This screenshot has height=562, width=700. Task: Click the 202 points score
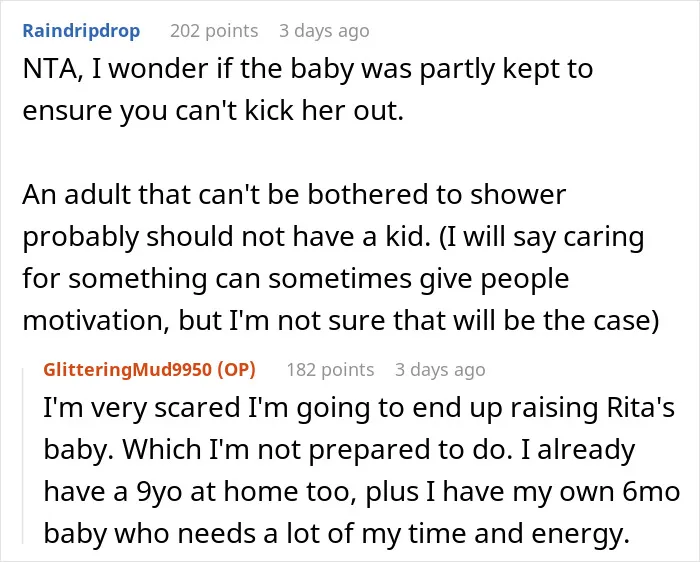pyautogui.click(x=214, y=31)
